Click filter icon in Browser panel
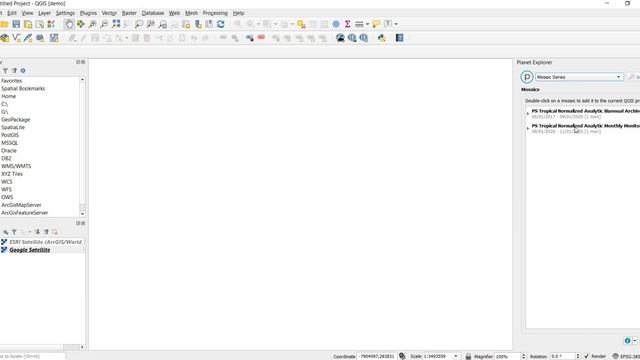Viewport: 640px width, 360px height. [5, 71]
